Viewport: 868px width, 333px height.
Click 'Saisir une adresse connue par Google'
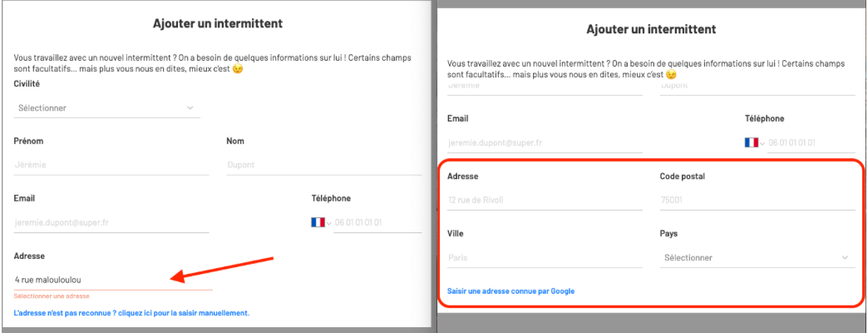[x=510, y=291]
